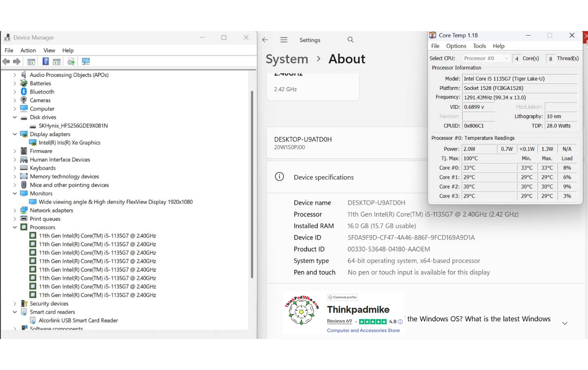The height and width of the screenshot is (370, 588).
Task: Click the System breadcrumb link
Action: pyautogui.click(x=287, y=59)
